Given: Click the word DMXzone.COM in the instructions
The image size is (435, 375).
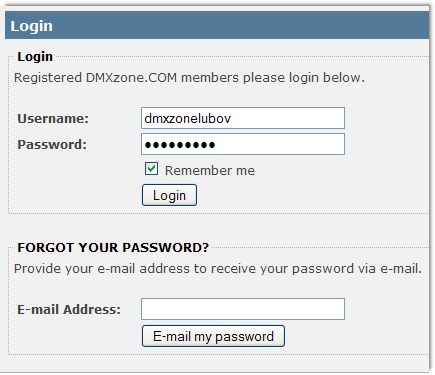Looking at the screenshot, I should (x=131, y=78).
